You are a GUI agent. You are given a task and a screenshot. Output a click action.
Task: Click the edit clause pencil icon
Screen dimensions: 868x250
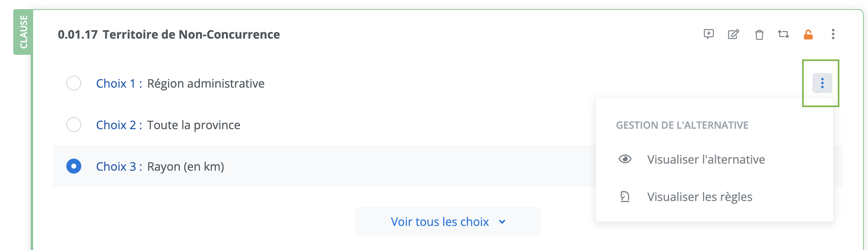click(x=733, y=34)
